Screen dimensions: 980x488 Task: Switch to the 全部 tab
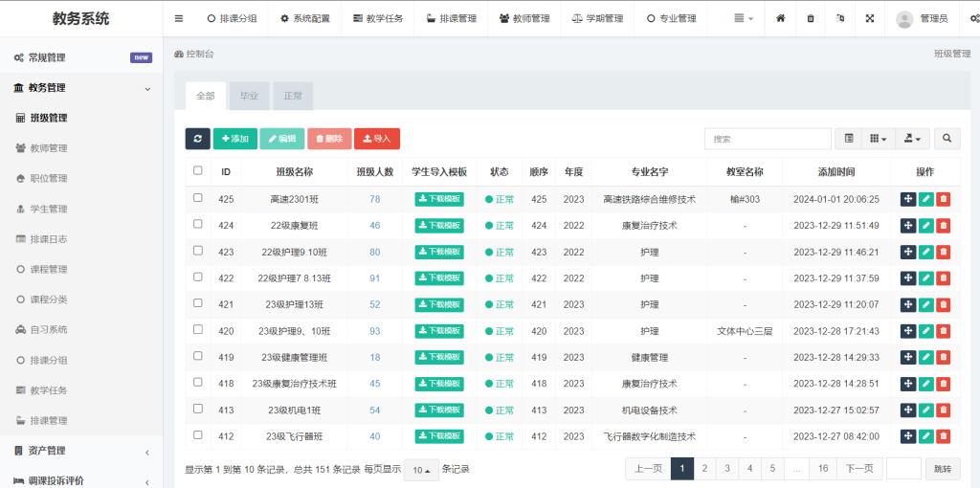pyautogui.click(x=206, y=97)
